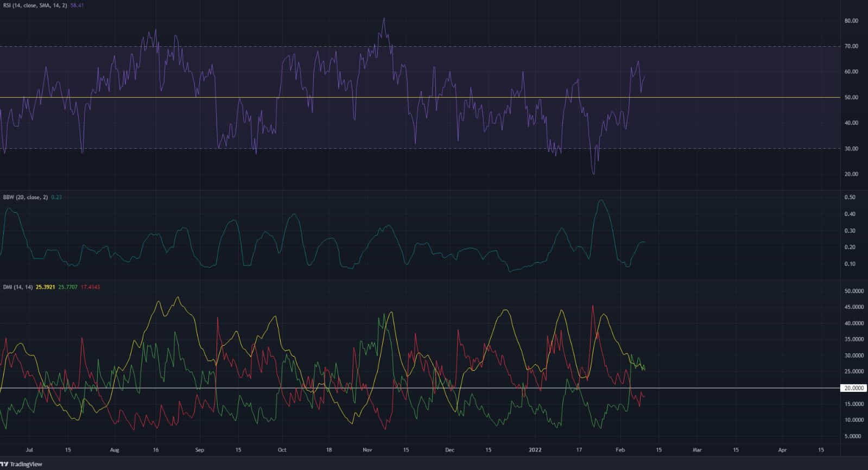Click the 70.00 label on RSI axis

[851, 46]
